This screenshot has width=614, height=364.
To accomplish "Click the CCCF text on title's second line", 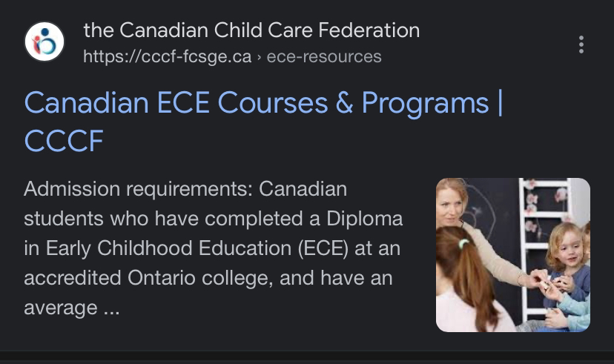I will (64, 141).
